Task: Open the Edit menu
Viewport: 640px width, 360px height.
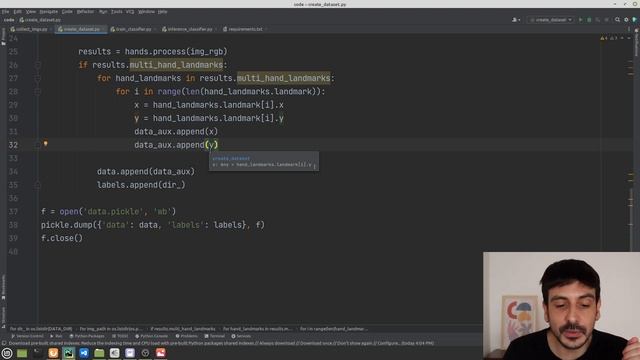Action: [x=17, y=11]
